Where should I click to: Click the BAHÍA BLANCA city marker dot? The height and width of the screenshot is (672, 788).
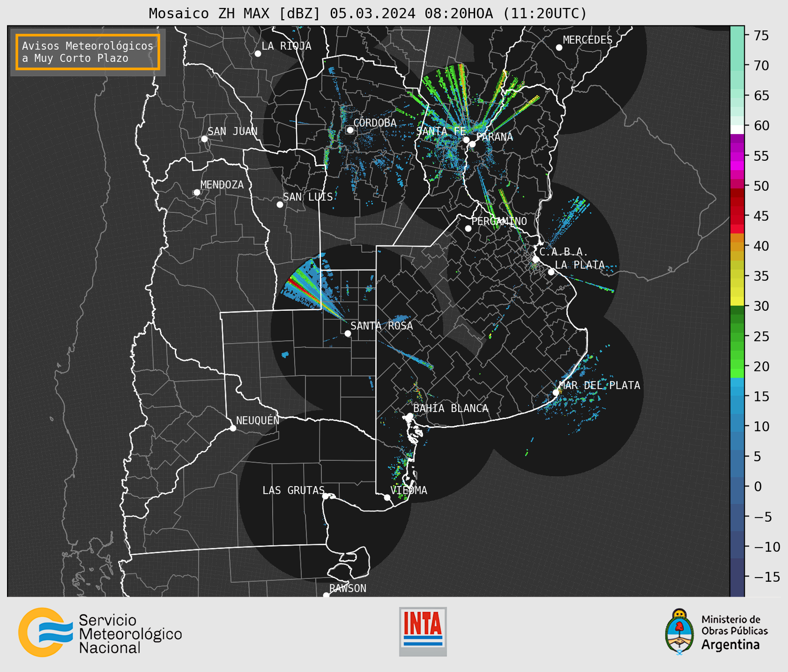(410, 416)
